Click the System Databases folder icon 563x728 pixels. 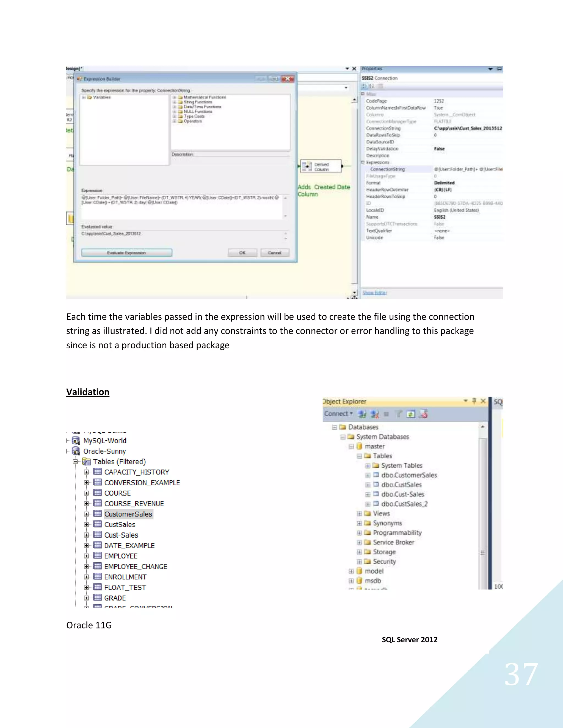pyautogui.click(x=351, y=436)
